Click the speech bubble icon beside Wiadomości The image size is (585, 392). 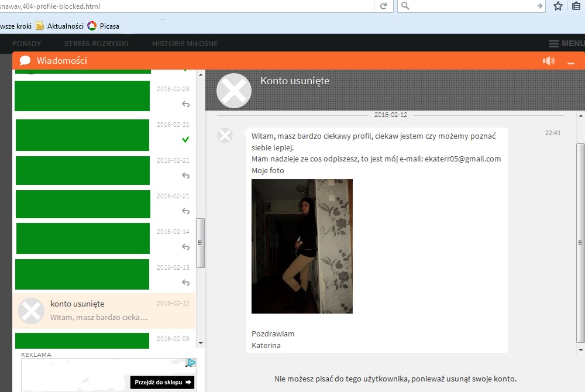[25, 61]
